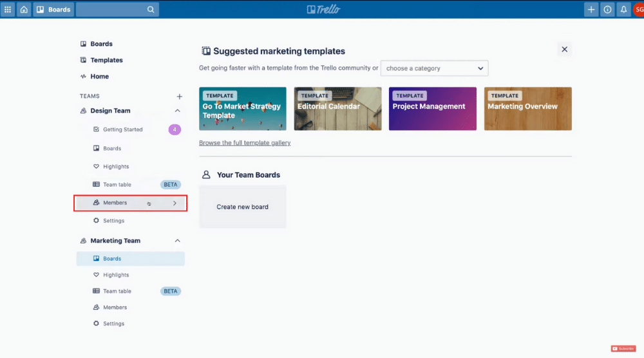Open the SG account avatar
The width and height of the screenshot is (644, 358).
pos(639,10)
